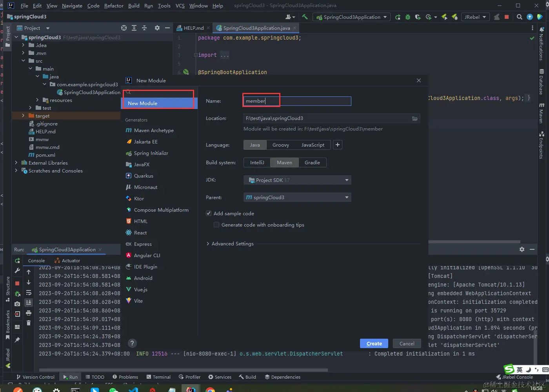
Task: Expand the target folder in tree
Action: point(23,116)
